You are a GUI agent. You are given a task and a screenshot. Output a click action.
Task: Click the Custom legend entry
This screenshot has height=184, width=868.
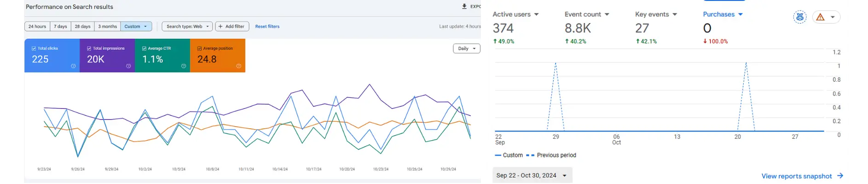pos(509,155)
